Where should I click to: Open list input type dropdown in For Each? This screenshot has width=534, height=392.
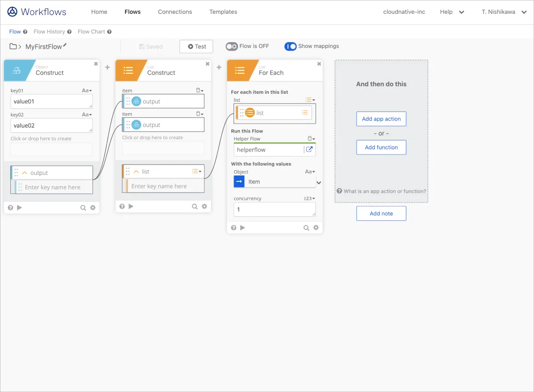pyautogui.click(x=310, y=100)
